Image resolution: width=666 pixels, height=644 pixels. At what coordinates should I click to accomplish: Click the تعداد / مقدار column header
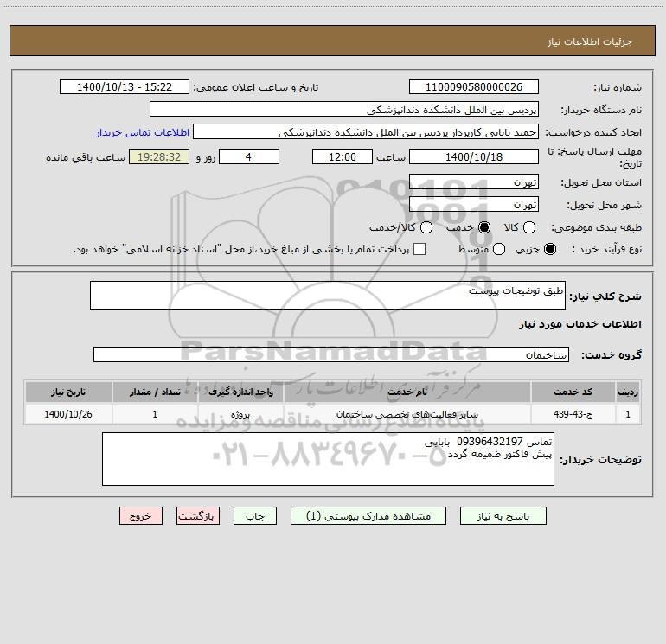pos(155,392)
